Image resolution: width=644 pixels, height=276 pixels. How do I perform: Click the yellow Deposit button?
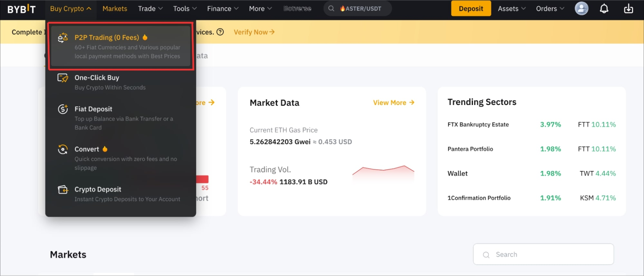[471, 9]
